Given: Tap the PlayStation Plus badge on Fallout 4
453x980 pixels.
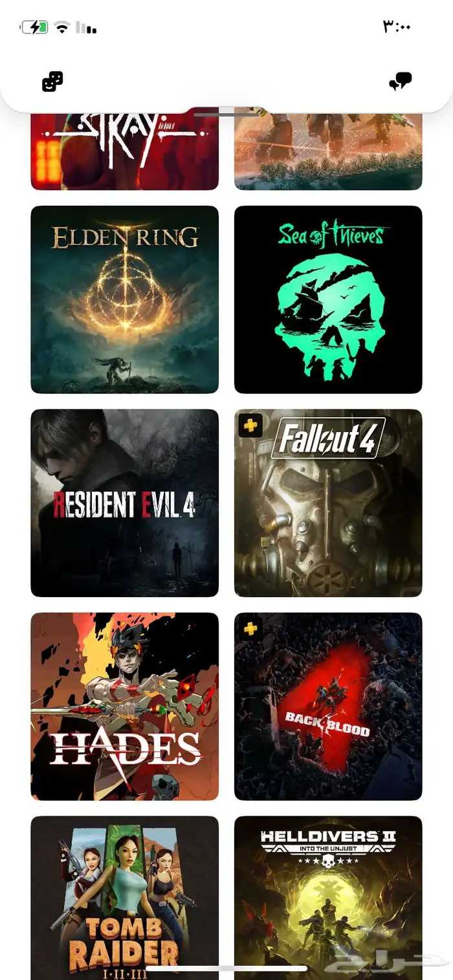Looking at the screenshot, I should [x=250, y=425].
